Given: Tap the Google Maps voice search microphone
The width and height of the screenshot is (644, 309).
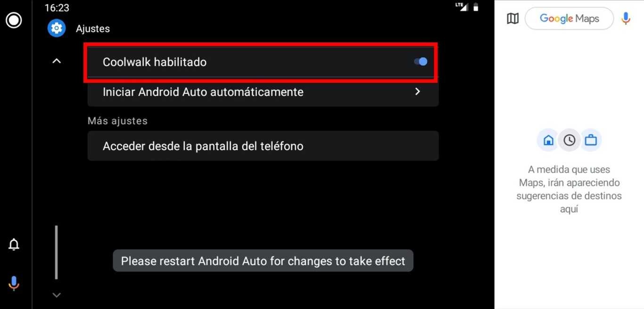Looking at the screenshot, I should coord(626,18).
